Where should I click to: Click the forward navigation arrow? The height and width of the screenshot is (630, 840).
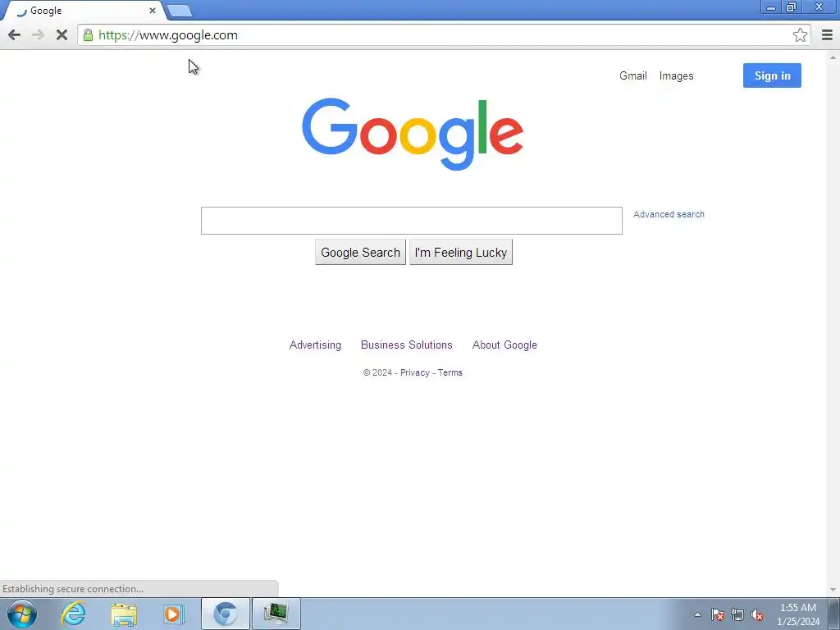click(x=38, y=35)
